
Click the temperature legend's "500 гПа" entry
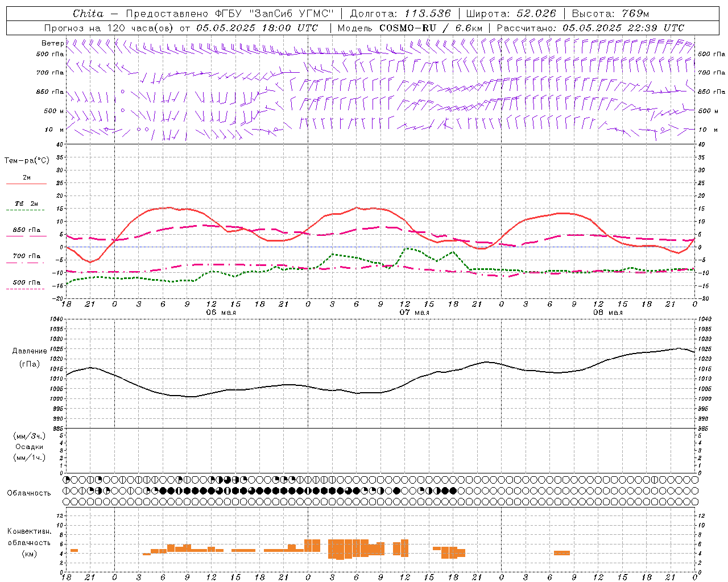[26, 282]
